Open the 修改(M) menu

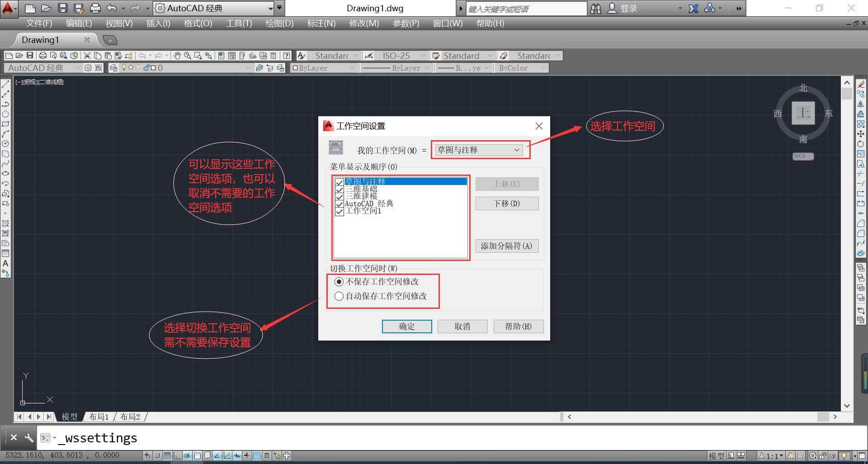pyautogui.click(x=364, y=24)
